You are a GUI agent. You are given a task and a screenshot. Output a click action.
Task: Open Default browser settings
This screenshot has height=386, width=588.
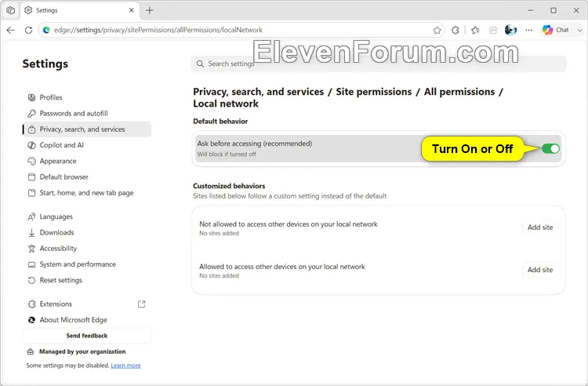(87, 177)
